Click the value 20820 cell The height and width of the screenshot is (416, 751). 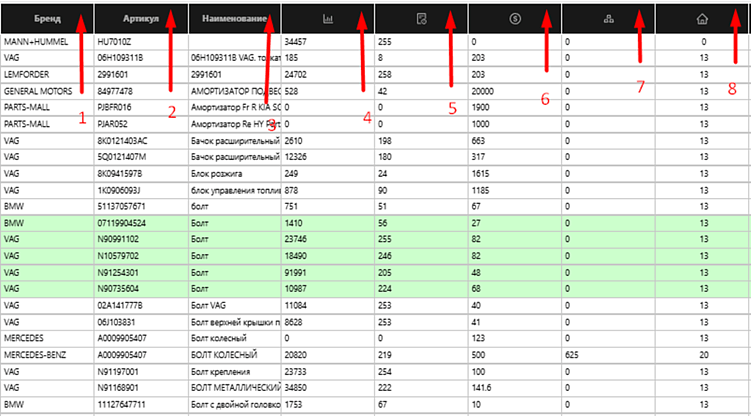tap(328, 355)
